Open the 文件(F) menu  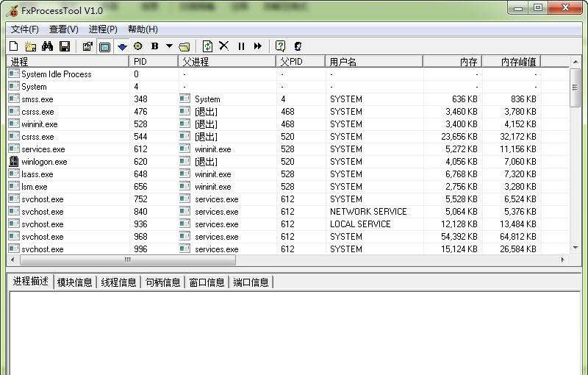tap(24, 29)
